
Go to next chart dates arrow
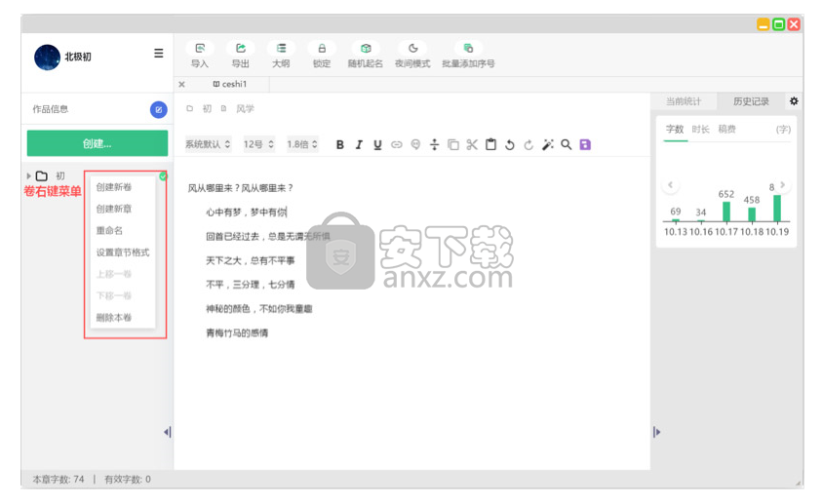[x=783, y=185]
